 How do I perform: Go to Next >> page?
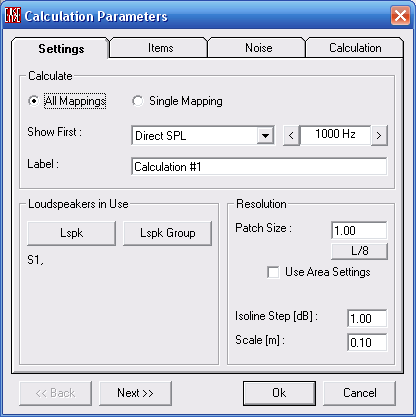(x=135, y=393)
